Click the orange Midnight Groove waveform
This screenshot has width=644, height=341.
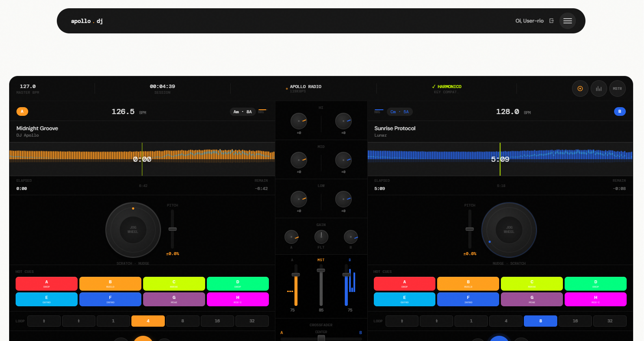[x=142, y=159]
